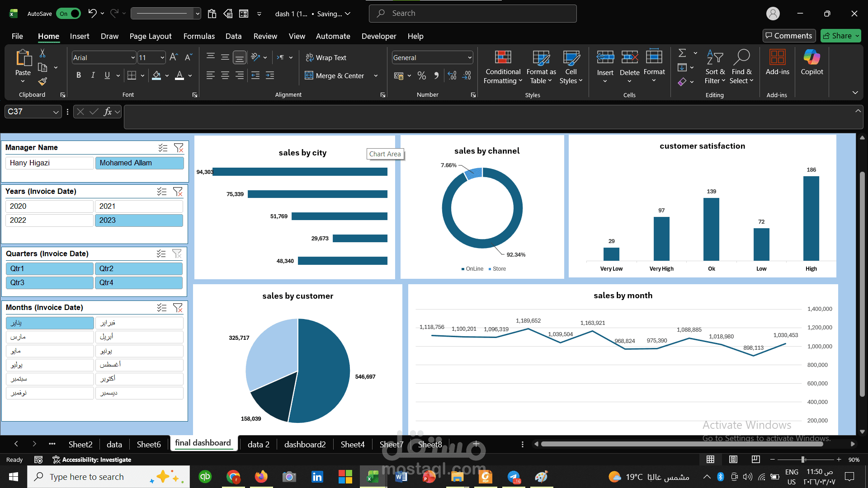Toggle Qtr3 in Quarters slicer
This screenshot has height=488, width=868.
tap(50, 282)
